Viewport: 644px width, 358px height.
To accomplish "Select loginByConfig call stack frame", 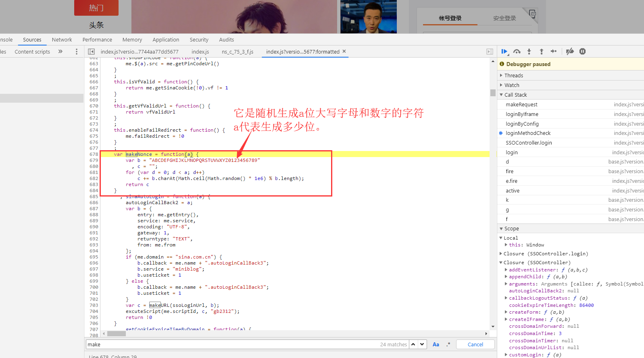I will (x=571, y=124).
